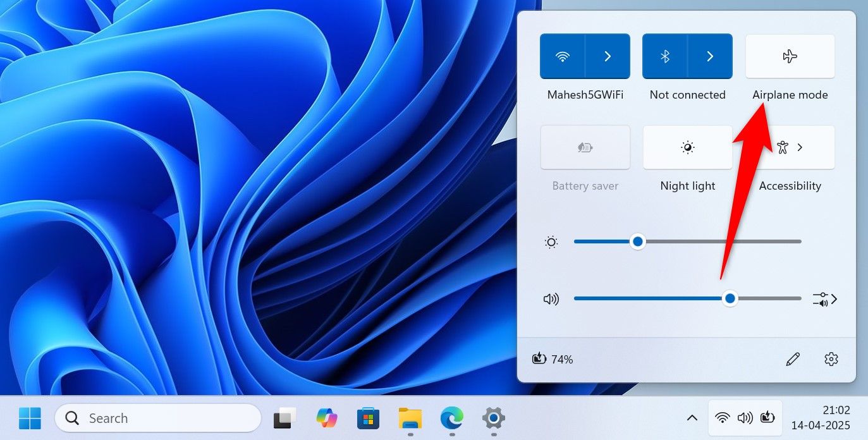Expand Bluetooth devices list chevron
868x440 pixels.
710,57
